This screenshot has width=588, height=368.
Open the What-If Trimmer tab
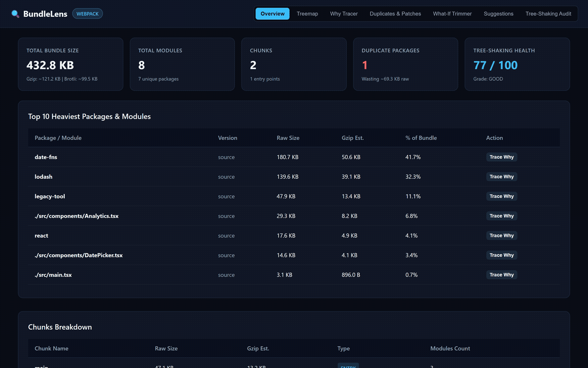click(x=452, y=14)
